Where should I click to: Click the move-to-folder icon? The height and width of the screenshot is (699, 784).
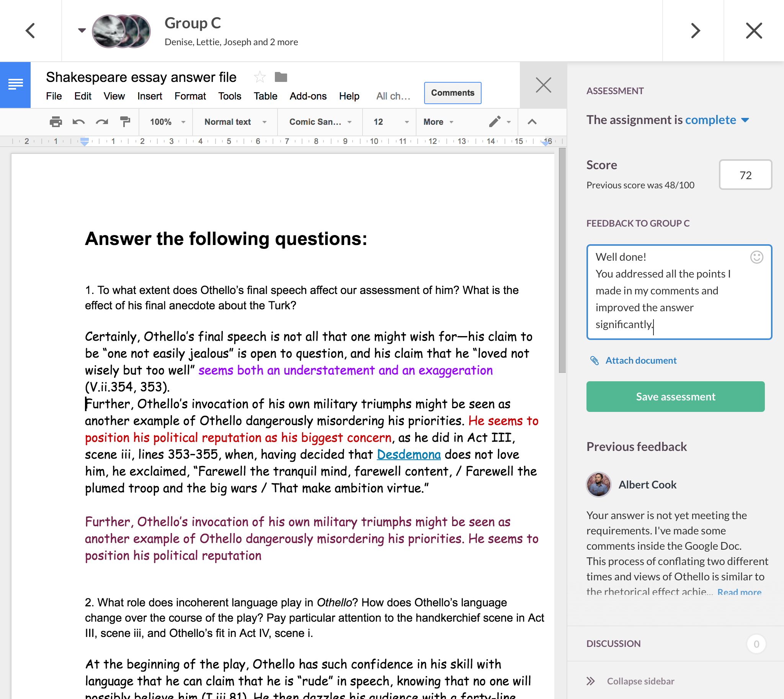coord(281,77)
